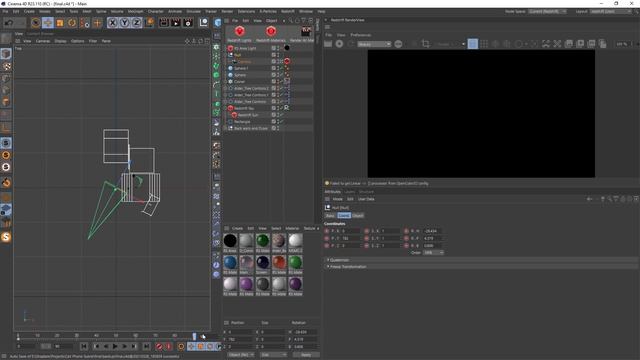This screenshot has height=360, width=640.
Task: Toggle Rectangle layer checkbox
Action: click(x=274, y=122)
